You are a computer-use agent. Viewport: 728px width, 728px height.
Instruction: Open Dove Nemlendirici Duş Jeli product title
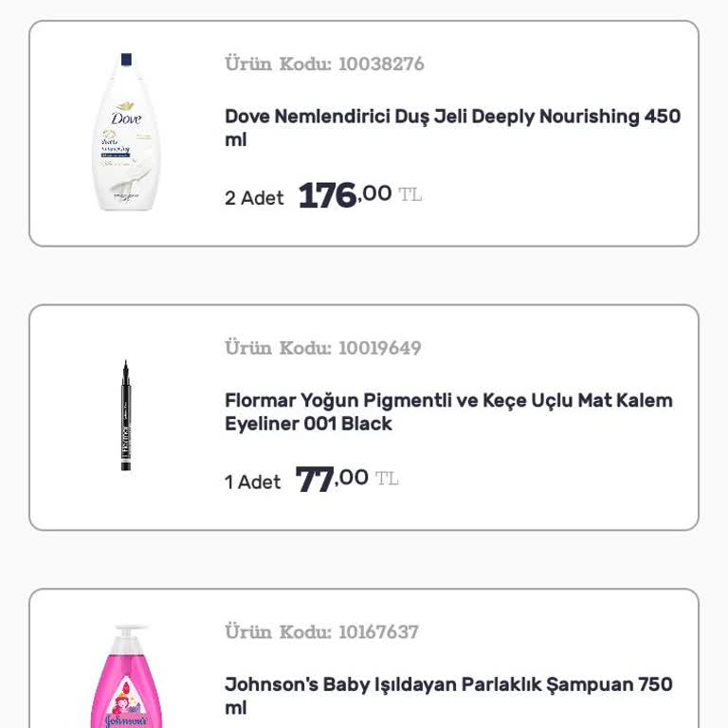pos(452,128)
